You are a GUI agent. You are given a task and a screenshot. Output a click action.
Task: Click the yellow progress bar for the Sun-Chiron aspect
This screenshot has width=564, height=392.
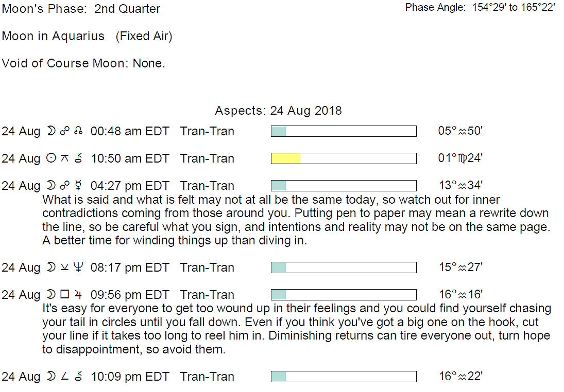pos(286,158)
